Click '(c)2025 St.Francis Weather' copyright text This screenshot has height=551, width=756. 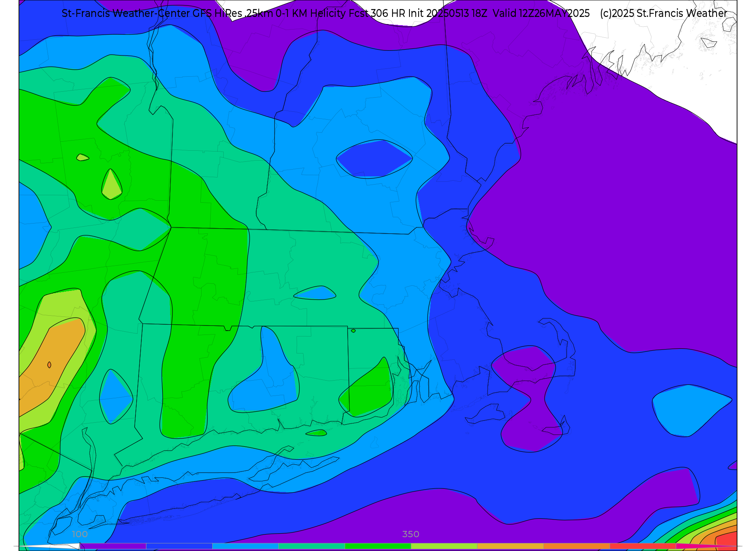coord(663,13)
